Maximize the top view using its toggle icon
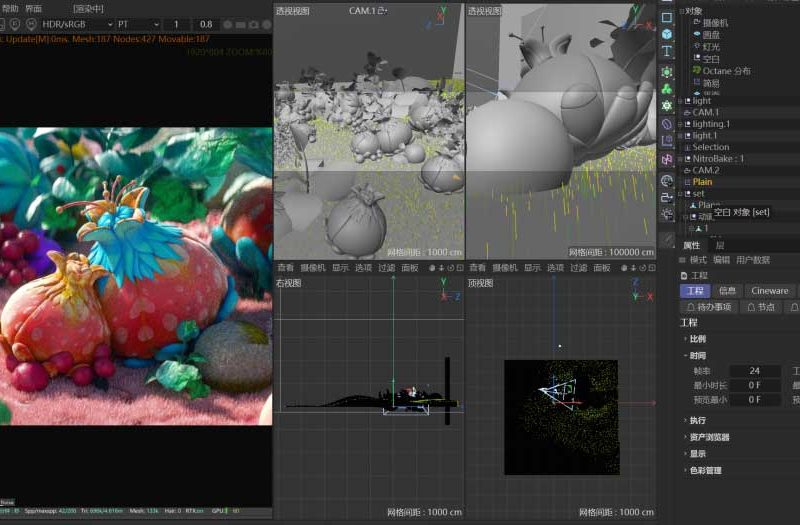 (x=652, y=268)
